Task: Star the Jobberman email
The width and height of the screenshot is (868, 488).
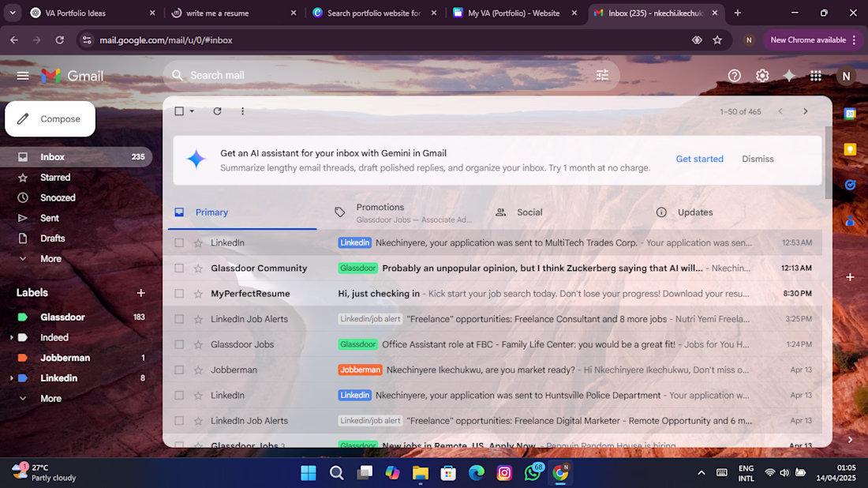Action: pyautogui.click(x=198, y=370)
